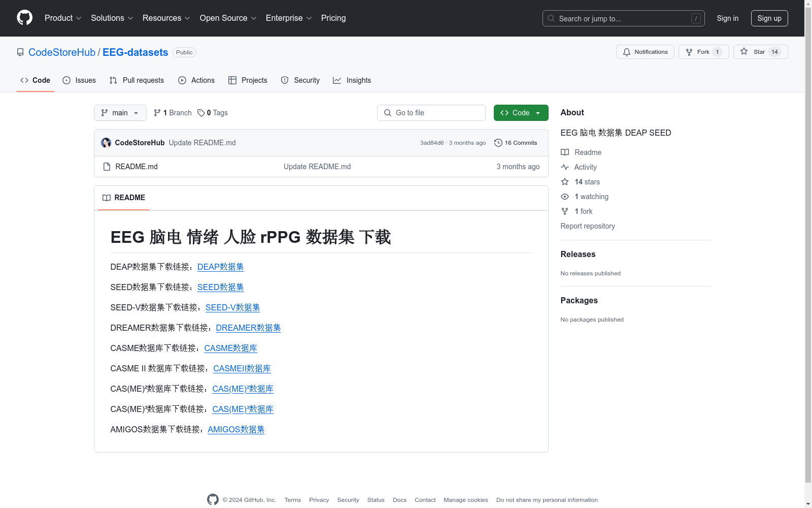The image size is (812, 508).
Task: Click the repository icon beside CodeStoreHub
Action: (20, 52)
